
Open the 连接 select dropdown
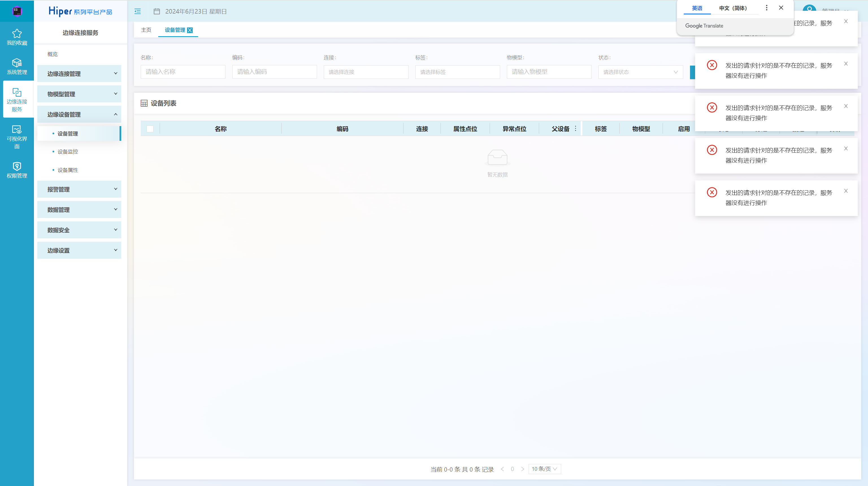(366, 72)
